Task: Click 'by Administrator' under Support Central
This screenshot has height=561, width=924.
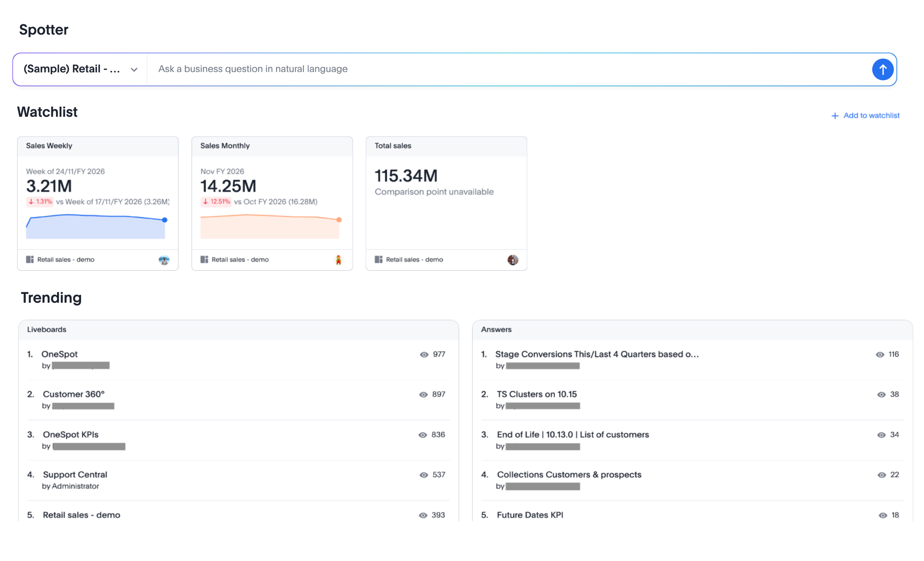Action: click(x=70, y=486)
